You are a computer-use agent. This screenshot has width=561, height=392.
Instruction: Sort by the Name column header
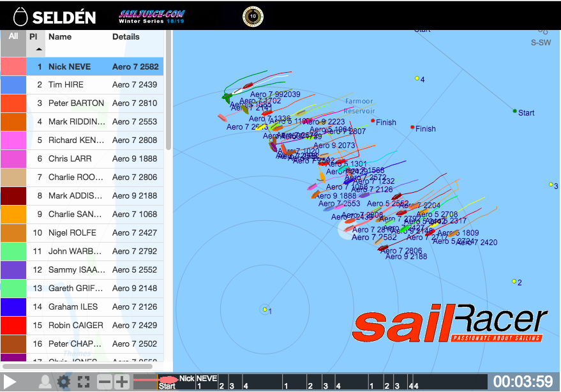pyautogui.click(x=60, y=37)
